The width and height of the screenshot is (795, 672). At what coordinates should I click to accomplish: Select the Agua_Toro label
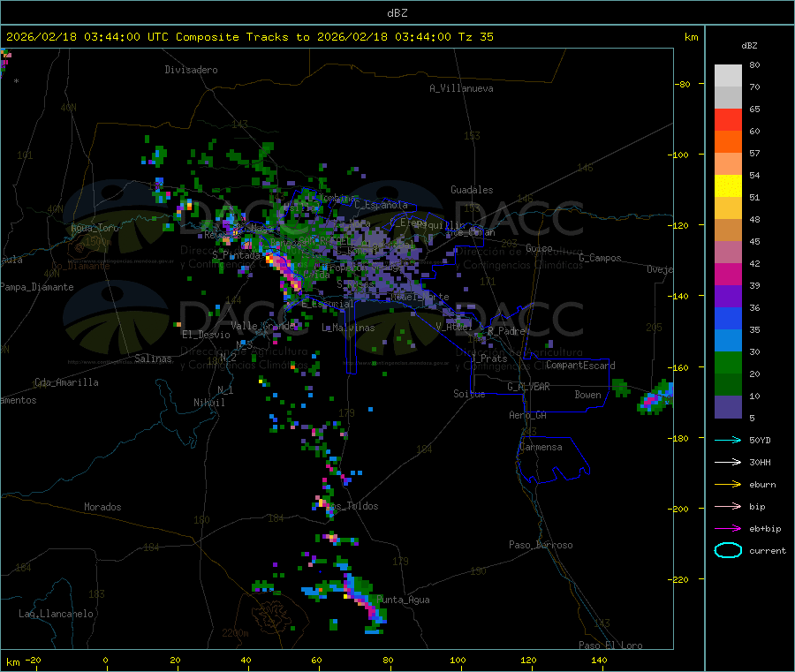point(95,228)
